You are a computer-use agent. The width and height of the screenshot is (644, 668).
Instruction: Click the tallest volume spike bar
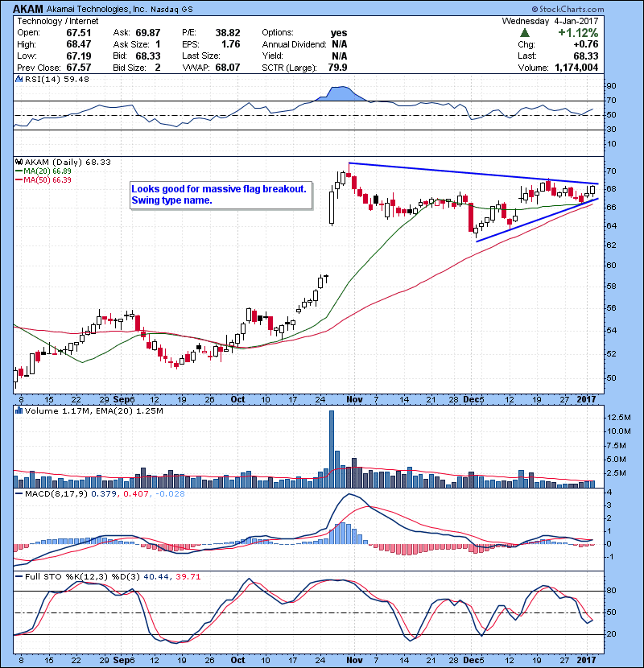pos(332,449)
